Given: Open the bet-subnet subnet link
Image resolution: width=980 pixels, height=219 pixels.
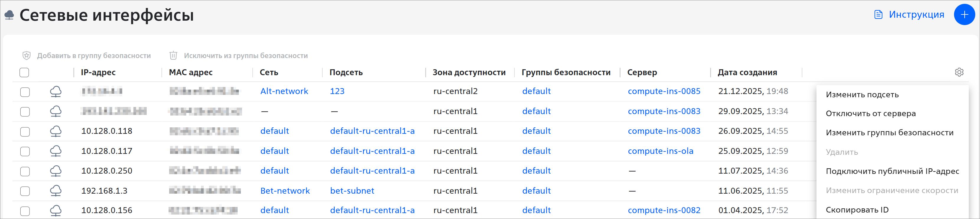Looking at the screenshot, I should (x=352, y=191).
